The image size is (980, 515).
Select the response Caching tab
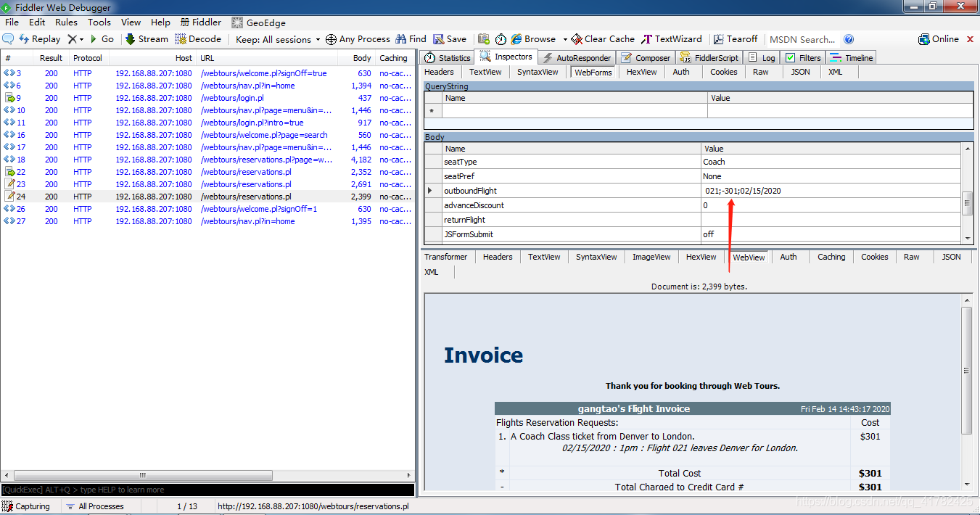tap(831, 257)
